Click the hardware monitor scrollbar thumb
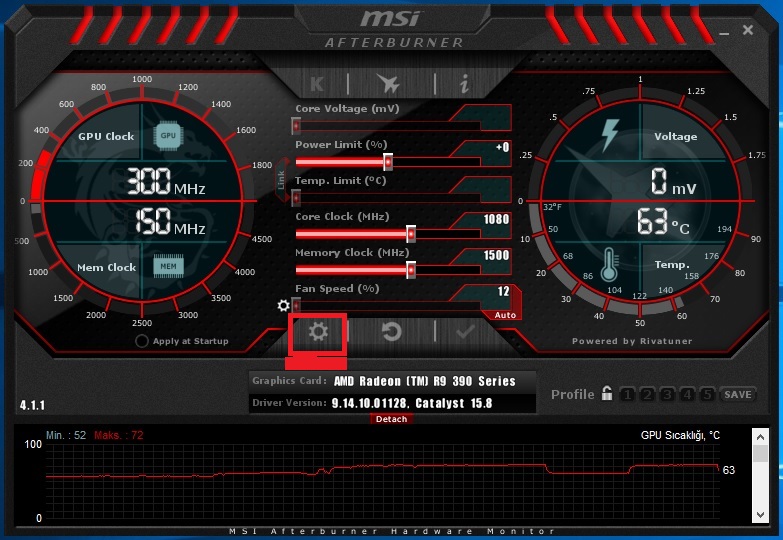 761,454
